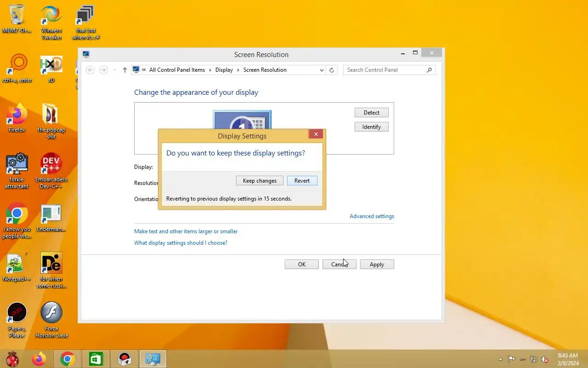Open Enderman... desktop shortcut
The image size is (588, 368).
tap(51, 218)
